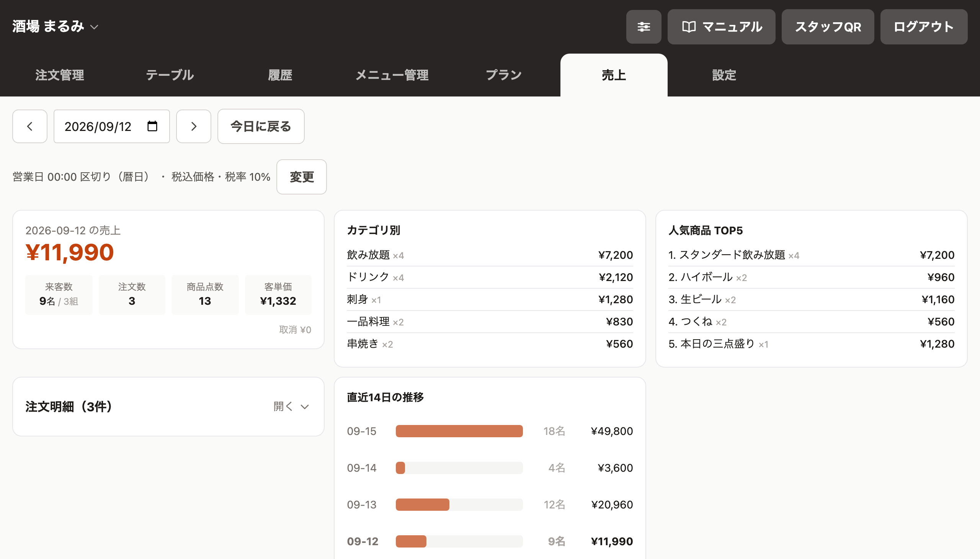The image size is (980, 559).
Task: Open the メニュー管理 tab
Action: tap(392, 75)
